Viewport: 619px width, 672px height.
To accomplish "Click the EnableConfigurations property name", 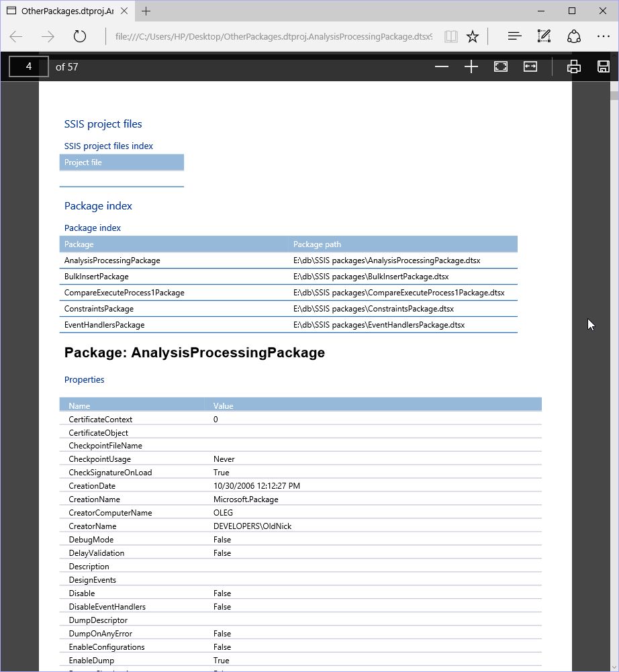I will [x=107, y=647].
